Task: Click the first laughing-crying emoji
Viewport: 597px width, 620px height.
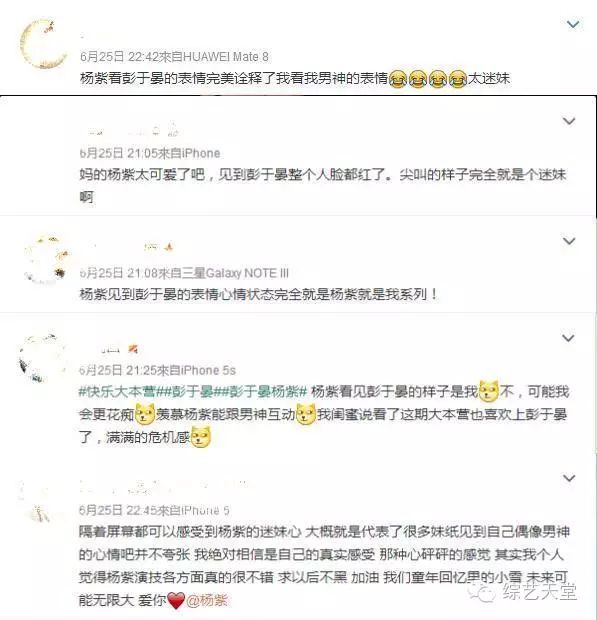Action: pyautogui.click(x=398, y=79)
